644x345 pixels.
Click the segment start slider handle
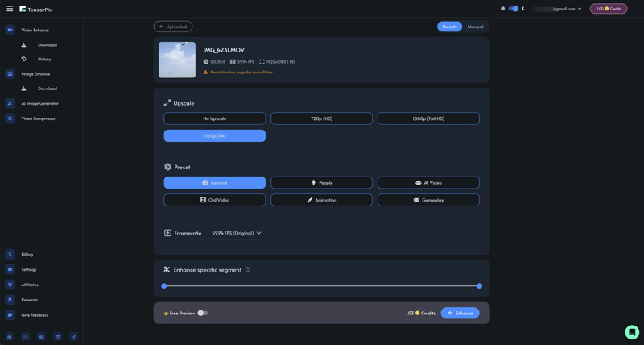(164, 286)
